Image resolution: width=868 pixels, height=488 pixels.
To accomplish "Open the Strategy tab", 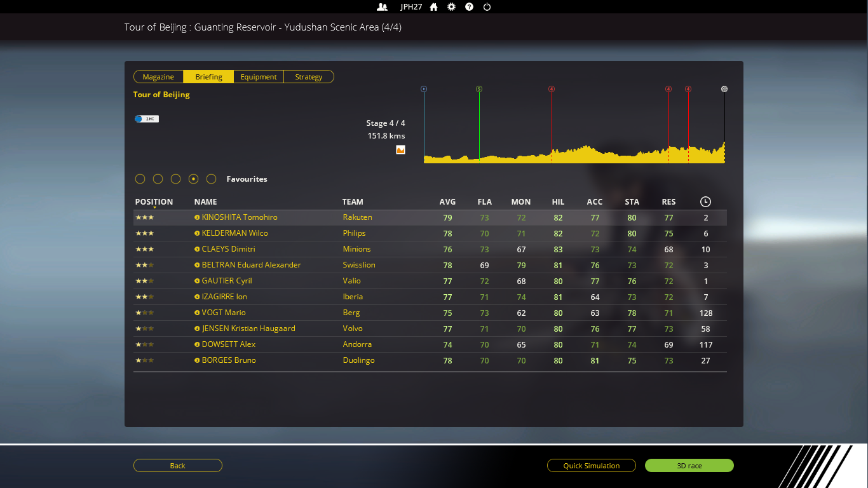I will (x=309, y=77).
